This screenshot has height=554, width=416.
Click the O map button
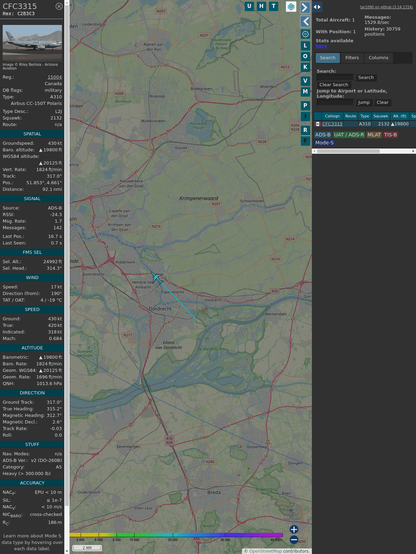pyautogui.click(x=305, y=56)
